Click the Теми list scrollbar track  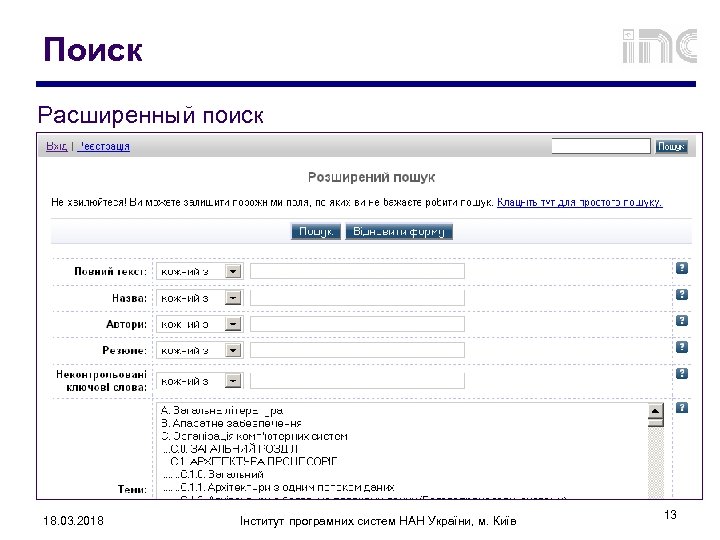656,461
